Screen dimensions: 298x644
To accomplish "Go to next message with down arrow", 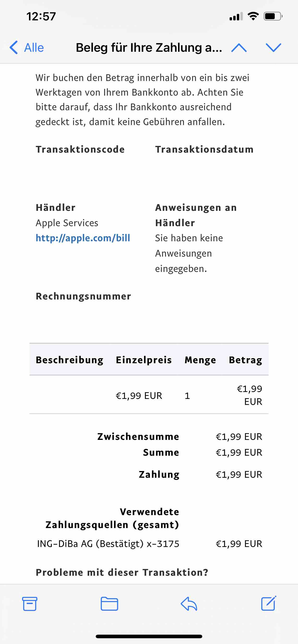I will click(x=274, y=47).
